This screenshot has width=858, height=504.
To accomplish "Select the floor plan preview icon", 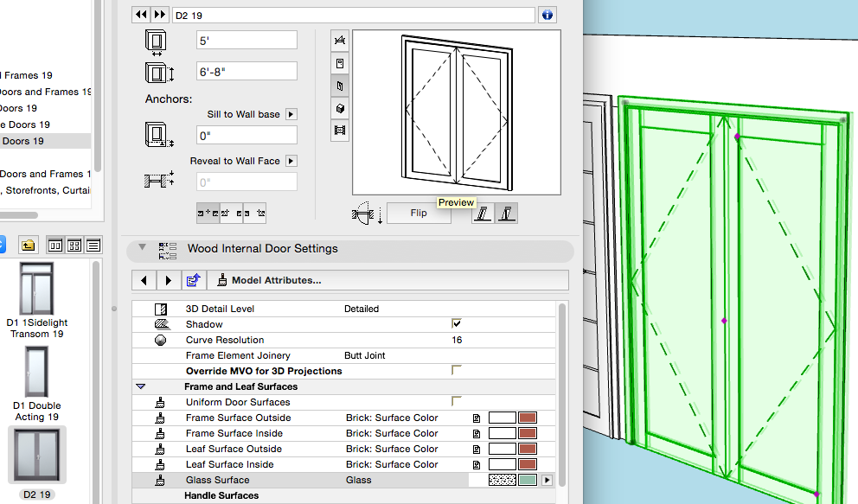I will click(340, 41).
